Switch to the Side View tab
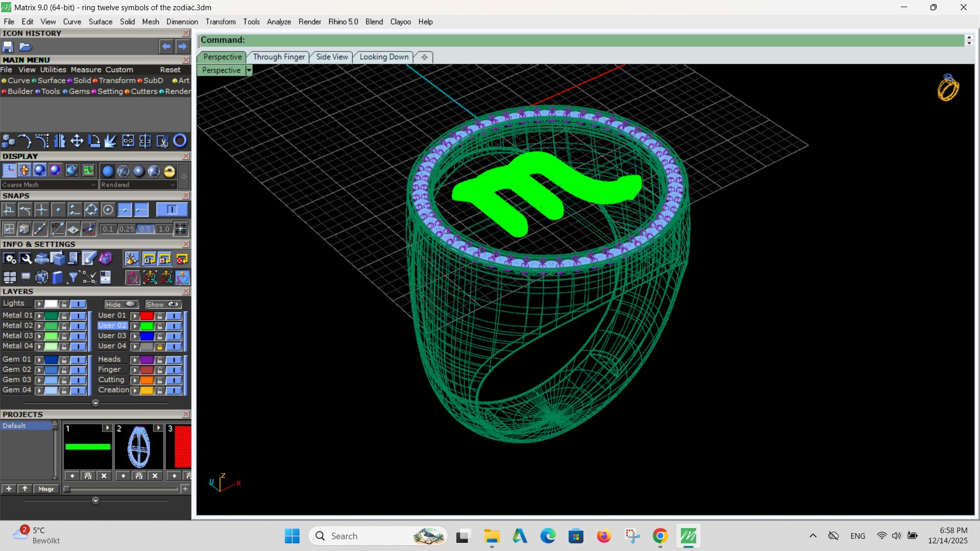980x551 pixels. tap(332, 57)
